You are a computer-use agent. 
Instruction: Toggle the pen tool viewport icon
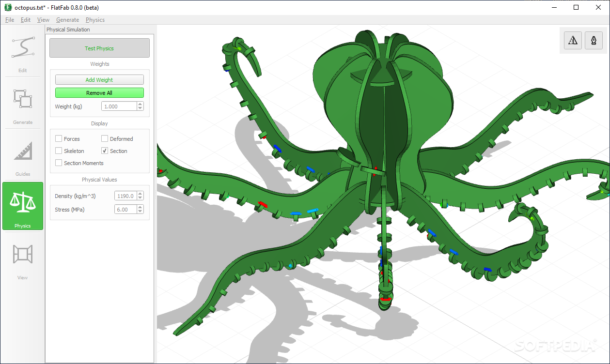[594, 41]
